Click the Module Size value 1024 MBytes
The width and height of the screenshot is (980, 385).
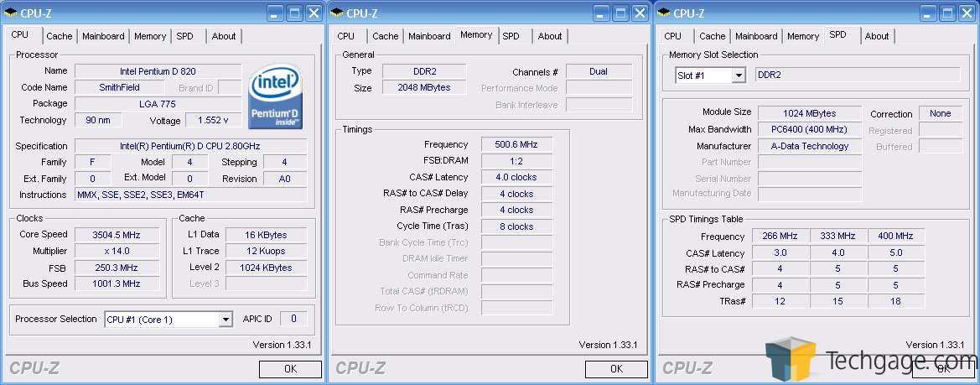point(809,113)
